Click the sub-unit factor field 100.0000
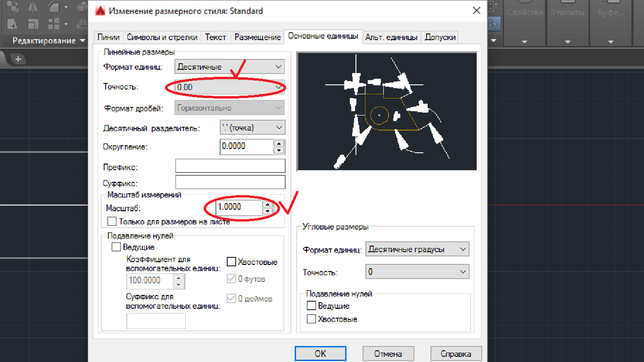 150,280
